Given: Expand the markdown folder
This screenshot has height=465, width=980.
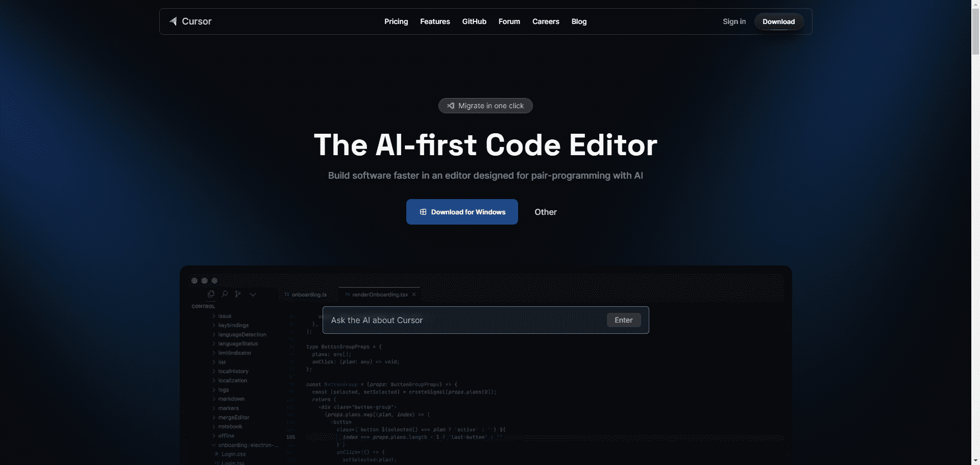Looking at the screenshot, I should click(x=228, y=399).
